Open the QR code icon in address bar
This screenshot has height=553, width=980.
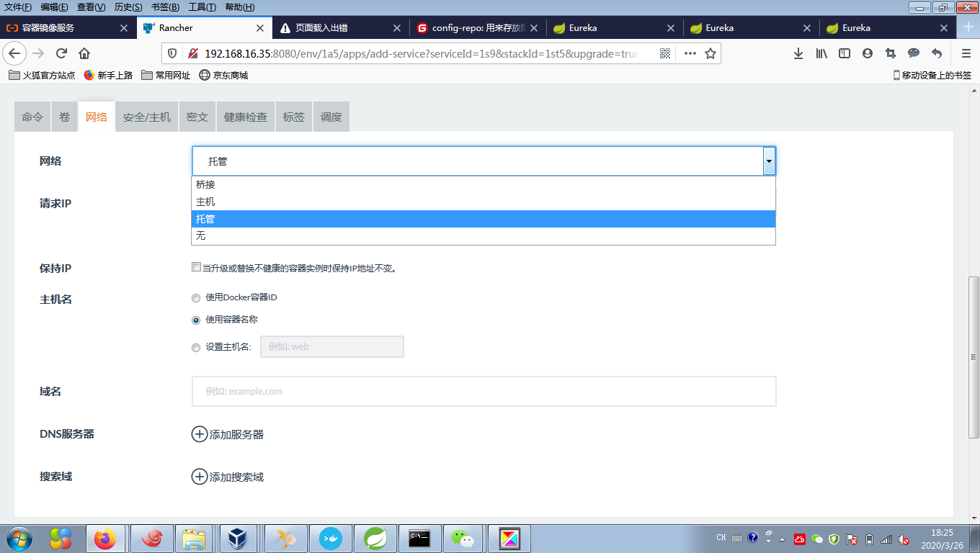[665, 53]
